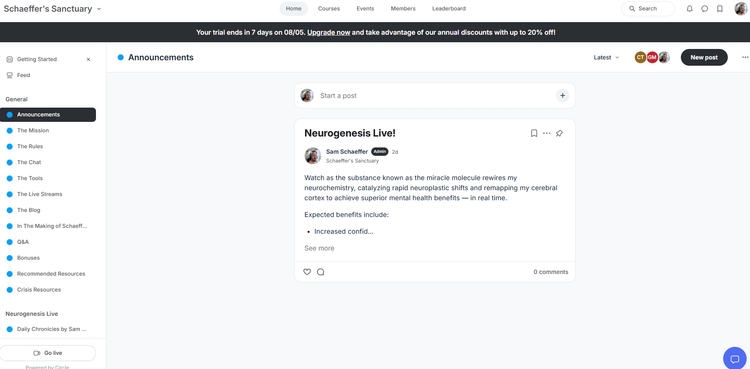Click the New post button
The image size is (750, 369).
(704, 57)
